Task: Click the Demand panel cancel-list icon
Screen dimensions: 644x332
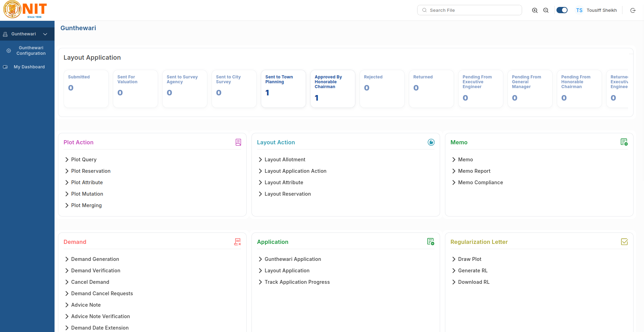Action: coord(238,242)
